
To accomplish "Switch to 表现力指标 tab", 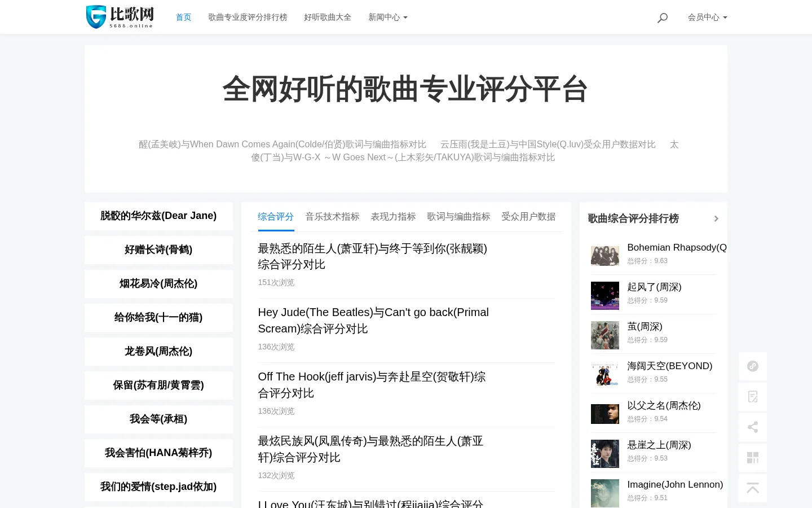I will pos(393,217).
